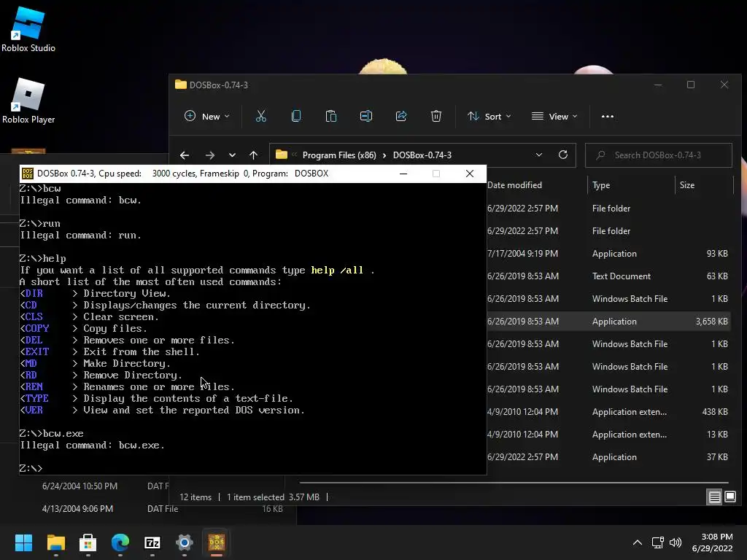Open 7-Zip from taskbar
Screen dimensions: 747x560
[152, 542]
